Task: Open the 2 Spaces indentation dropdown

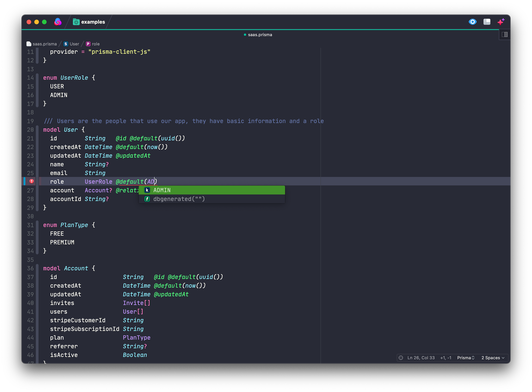Action: pos(493,358)
